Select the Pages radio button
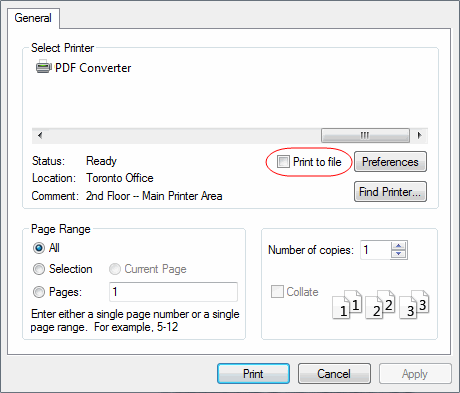The image size is (460, 393). pos(39,292)
